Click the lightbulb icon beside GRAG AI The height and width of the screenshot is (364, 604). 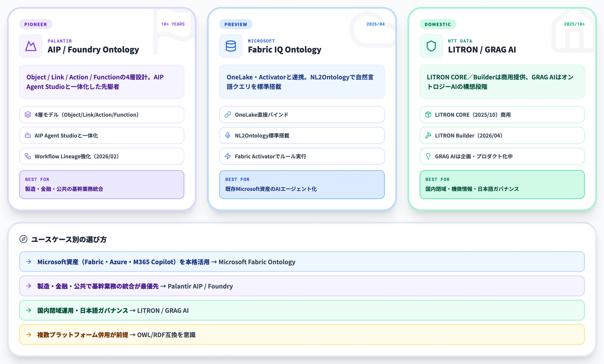tap(428, 156)
